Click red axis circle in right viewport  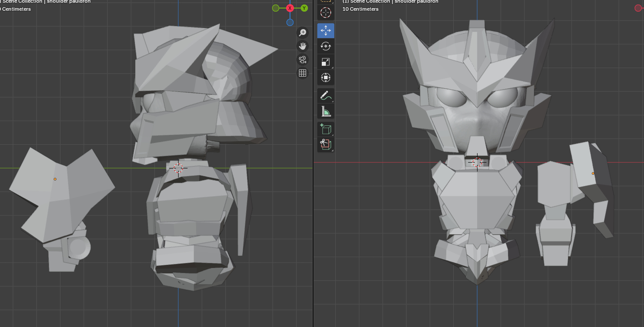pos(638,8)
